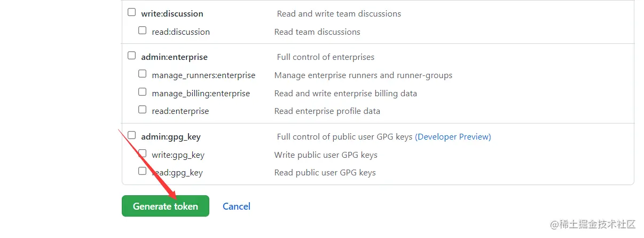Click the 'Full control of enterprises' description text
This screenshot has width=644, height=238.
pos(325,57)
